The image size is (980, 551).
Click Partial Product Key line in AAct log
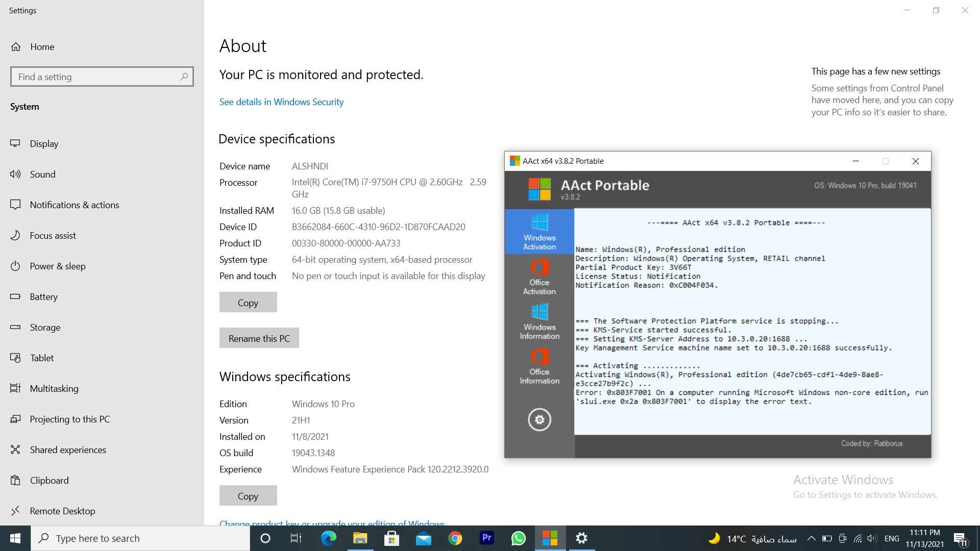click(x=633, y=267)
